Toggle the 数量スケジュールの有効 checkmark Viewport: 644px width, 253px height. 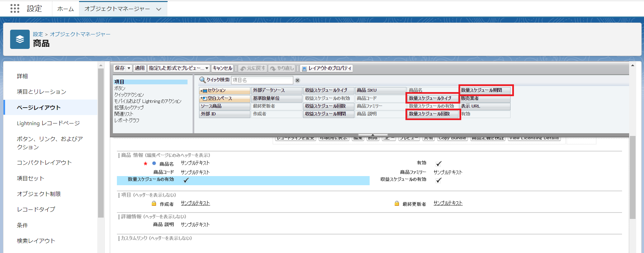[186, 180]
